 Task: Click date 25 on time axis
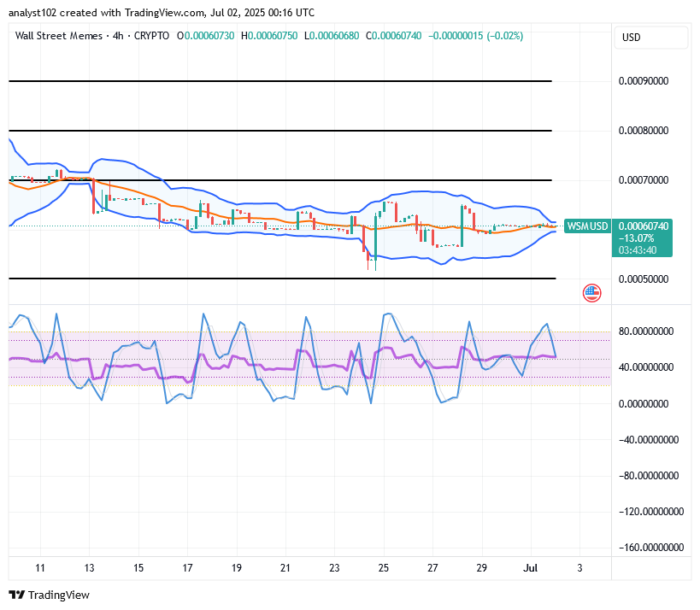click(x=384, y=567)
